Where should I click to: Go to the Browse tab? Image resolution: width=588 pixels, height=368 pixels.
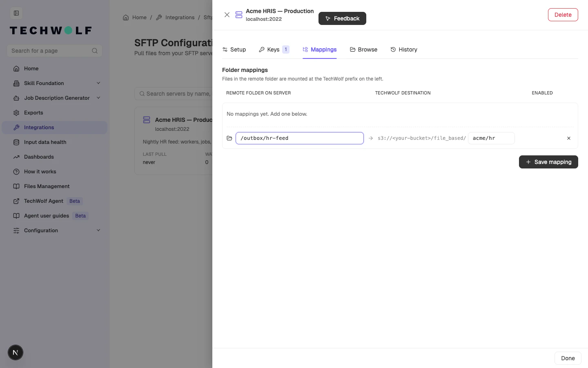(x=363, y=49)
